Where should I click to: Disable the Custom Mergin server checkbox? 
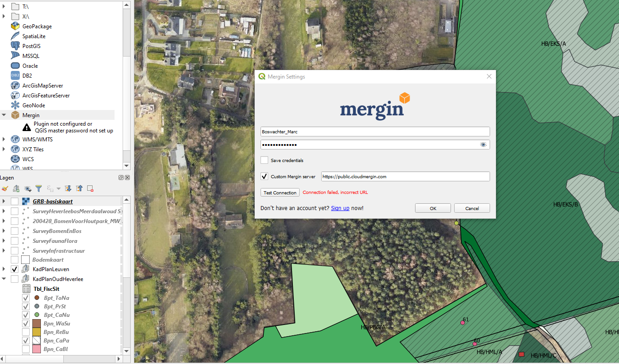click(x=264, y=176)
